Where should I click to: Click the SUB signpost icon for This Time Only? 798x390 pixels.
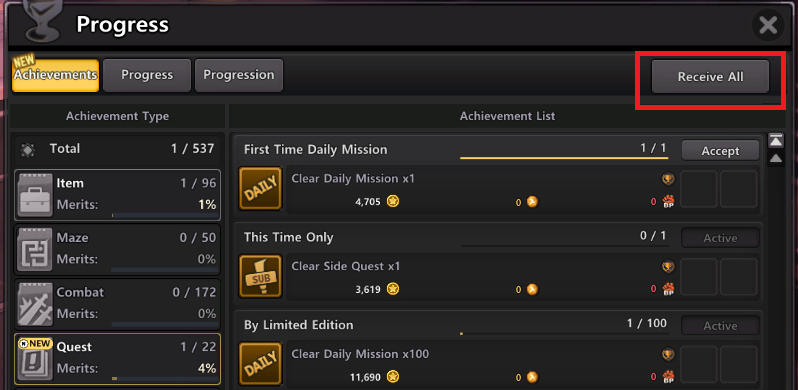coord(260,276)
